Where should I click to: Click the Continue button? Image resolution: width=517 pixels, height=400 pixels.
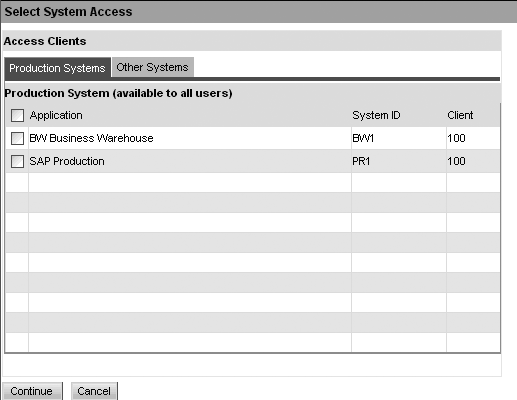pos(32,391)
